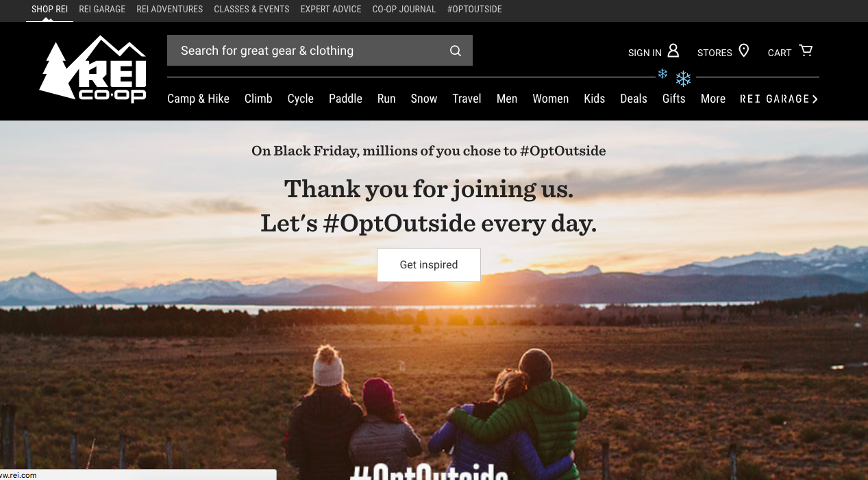Expand the REI Garage chevron arrow
Screen dimensions: 868x480
click(815, 99)
